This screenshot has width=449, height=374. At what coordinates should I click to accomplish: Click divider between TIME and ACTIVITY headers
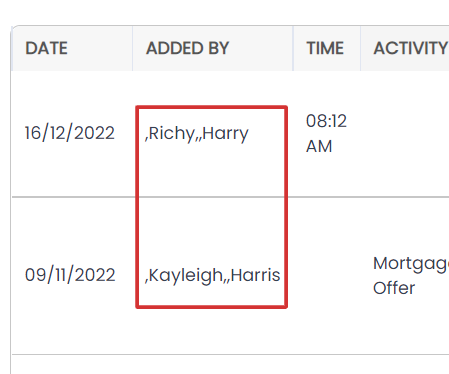(360, 48)
